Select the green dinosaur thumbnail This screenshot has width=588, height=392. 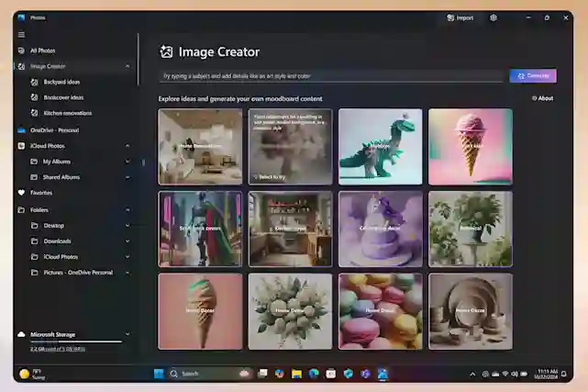(381, 147)
